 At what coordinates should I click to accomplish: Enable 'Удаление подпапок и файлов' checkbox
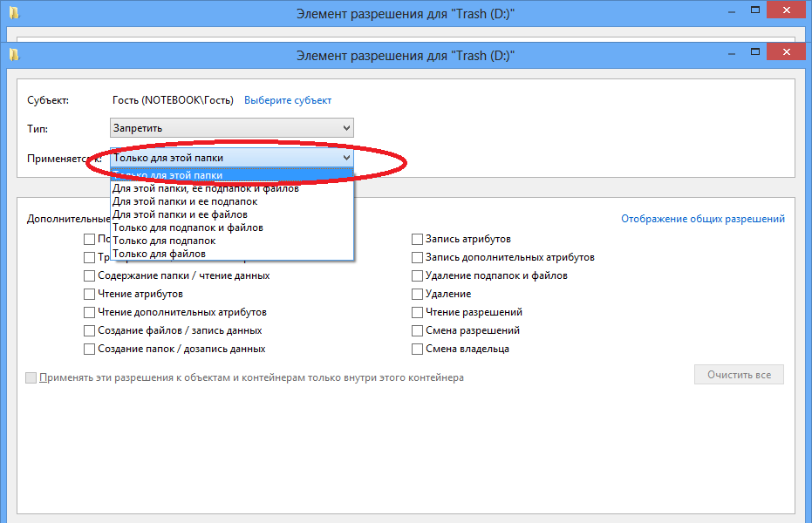(417, 275)
